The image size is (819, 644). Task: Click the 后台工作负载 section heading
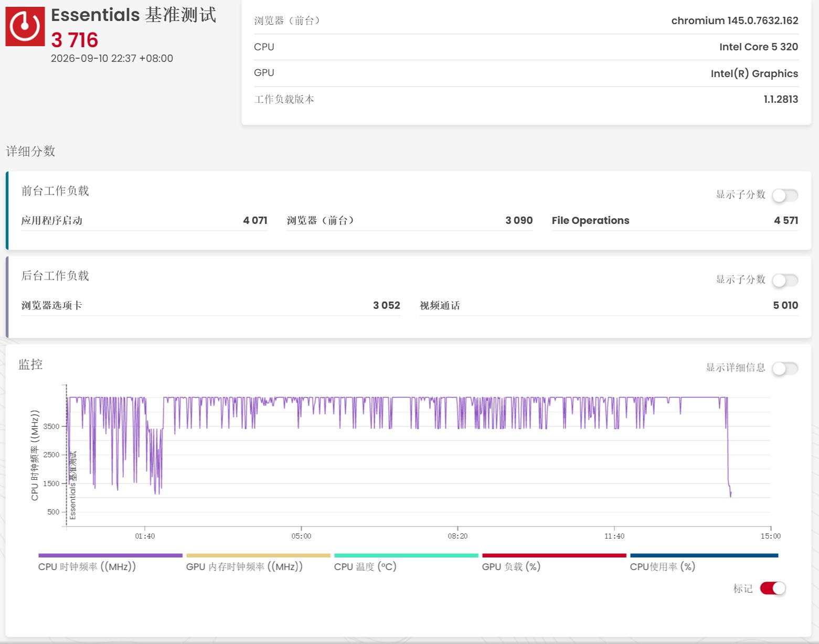[x=55, y=276]
